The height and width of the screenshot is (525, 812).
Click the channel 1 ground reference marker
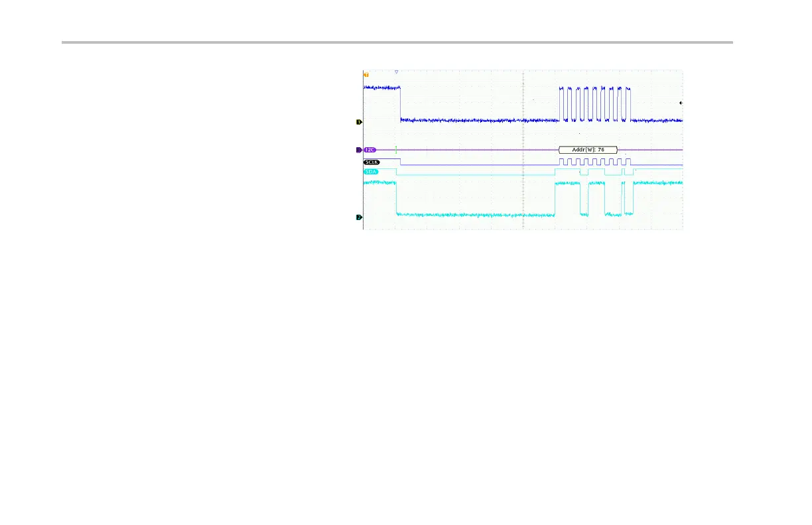[x=359, y=122]
